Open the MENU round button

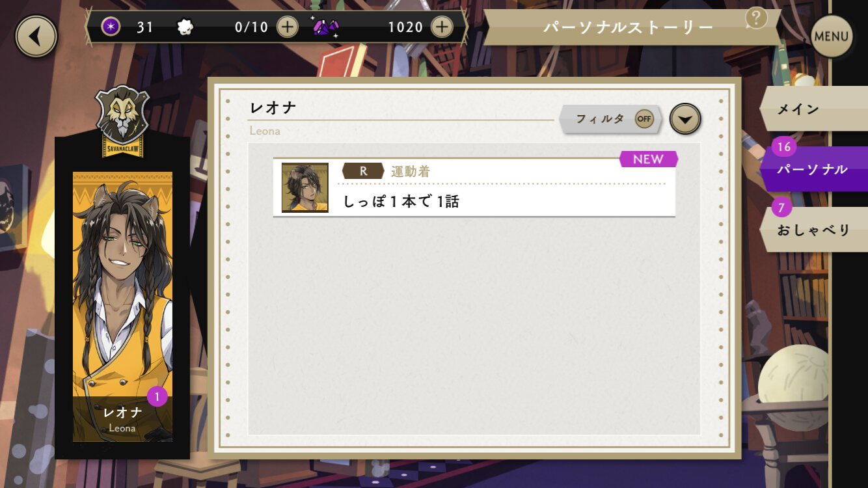coord(831,36)
